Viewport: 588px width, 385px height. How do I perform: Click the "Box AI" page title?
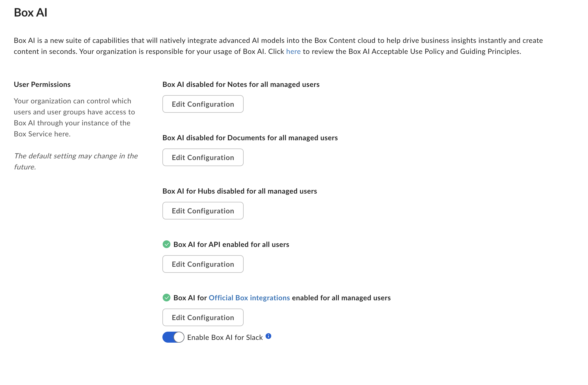tap(31, 13)
